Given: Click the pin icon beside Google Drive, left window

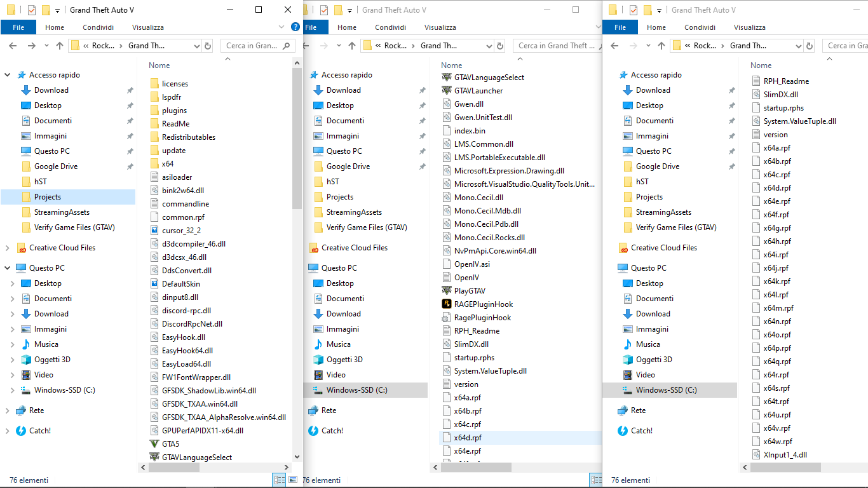Looking at the screenshot, I should [130, 166].
